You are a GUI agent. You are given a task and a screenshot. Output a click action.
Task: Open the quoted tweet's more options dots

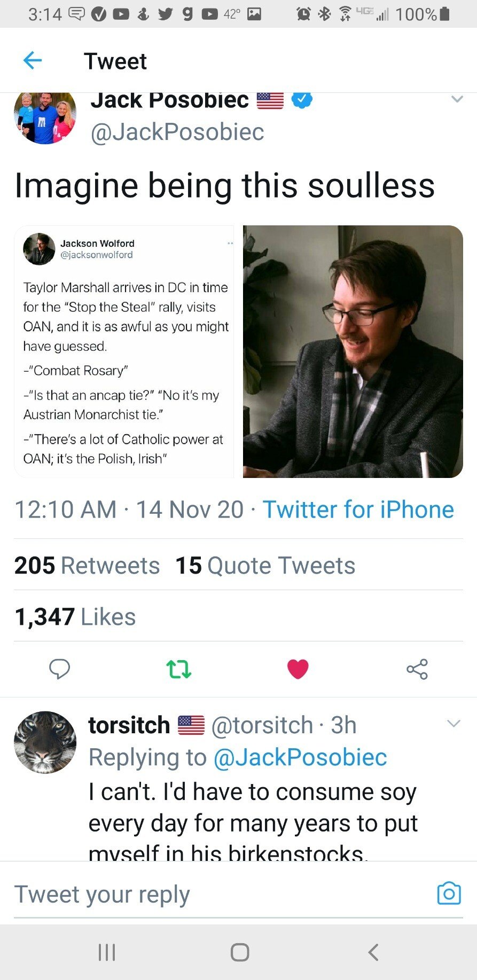(x=230, y=244)
